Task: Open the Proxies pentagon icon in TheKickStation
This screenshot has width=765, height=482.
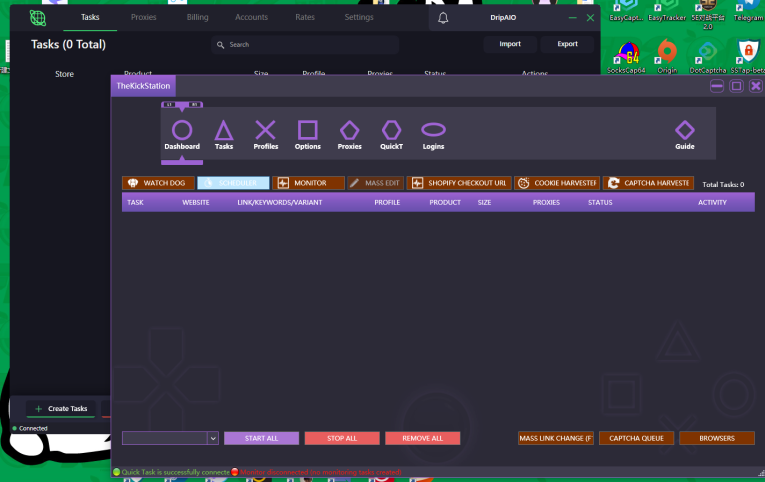Action: [x=349, y=130]
